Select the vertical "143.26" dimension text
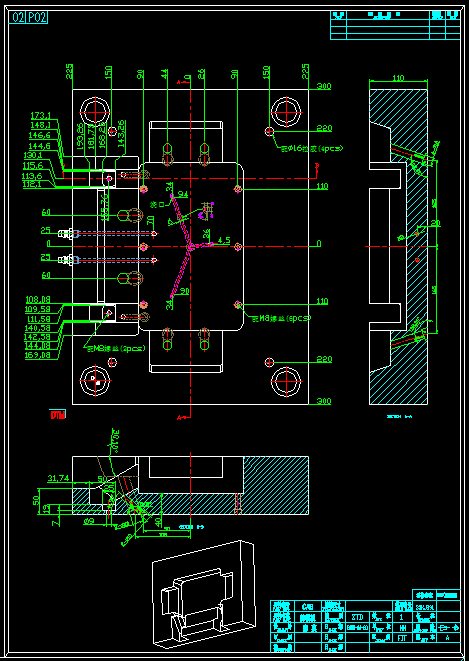 [x=121, y=134]
